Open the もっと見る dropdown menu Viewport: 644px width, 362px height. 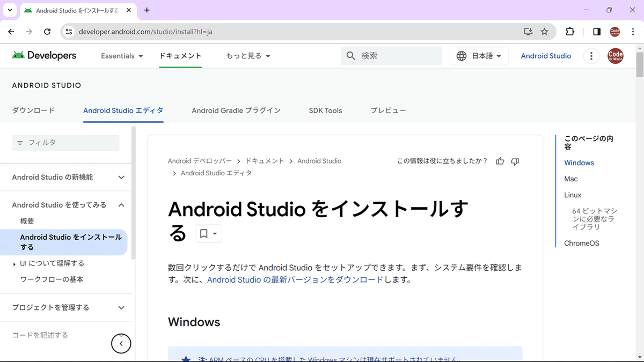248,56
